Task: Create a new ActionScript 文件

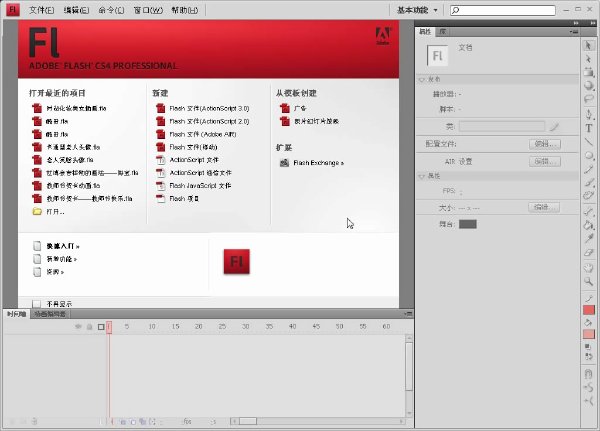Action: pos(194,160)
